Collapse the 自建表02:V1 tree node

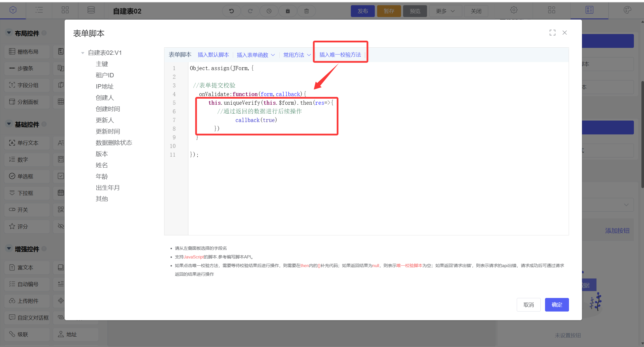coord(83,53)
